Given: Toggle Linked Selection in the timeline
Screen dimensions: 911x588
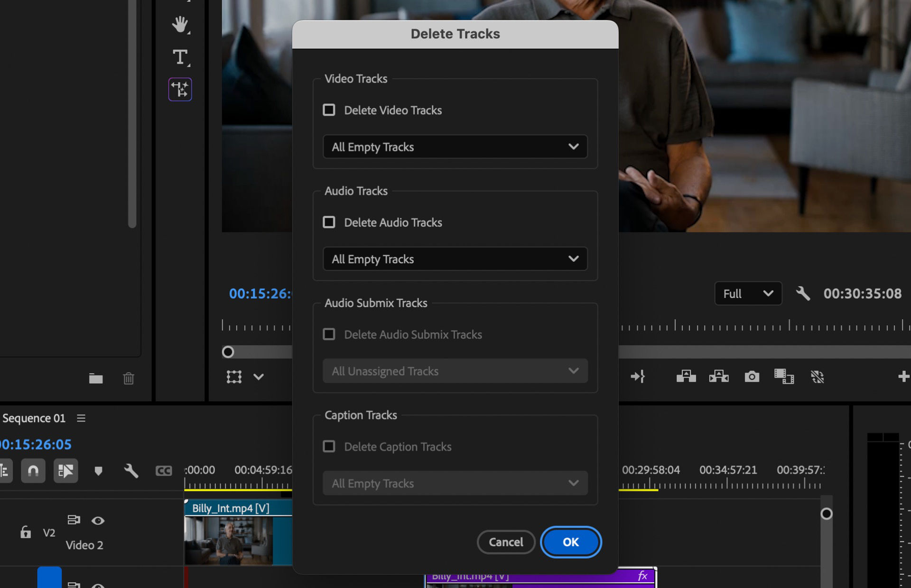Looking at the screenshot, I should (66, 470).
